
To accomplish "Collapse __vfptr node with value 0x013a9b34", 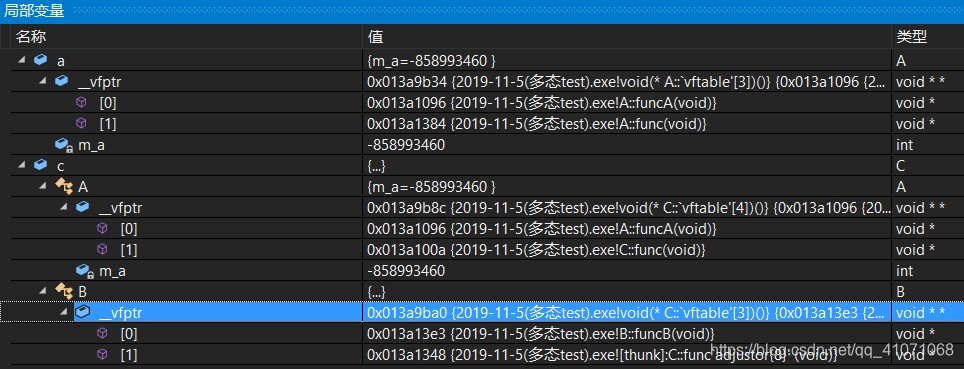I will (43, 81).
